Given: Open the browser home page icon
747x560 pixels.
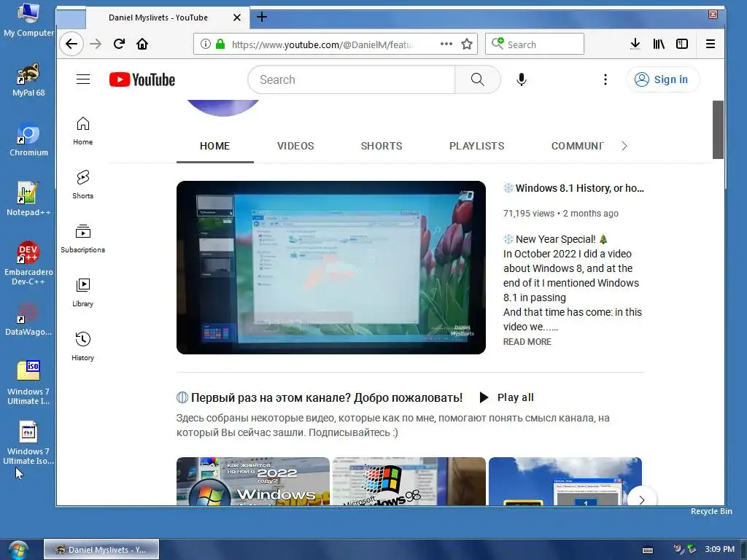Looking at the screenshot, I should tap(142, 44).
